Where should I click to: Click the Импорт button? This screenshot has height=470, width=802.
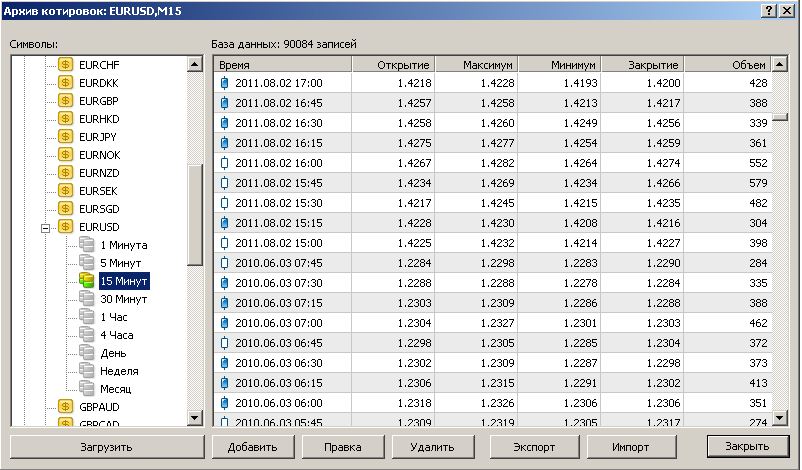pyautogui.click(x=631, y=446)
